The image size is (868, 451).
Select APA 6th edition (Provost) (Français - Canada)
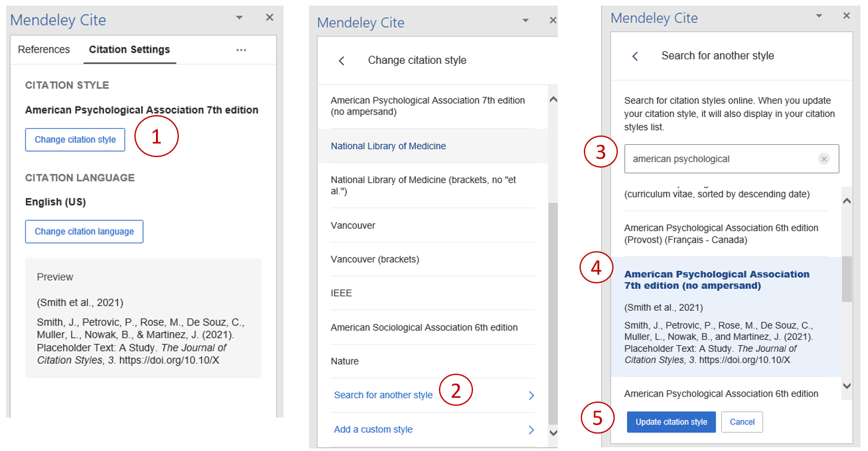726,234
